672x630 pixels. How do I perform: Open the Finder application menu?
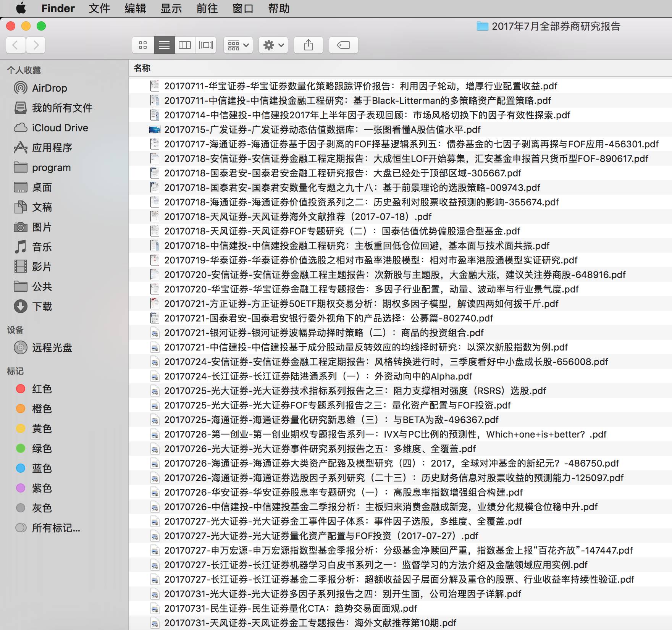pyautogui.click(x=58, y=8)
